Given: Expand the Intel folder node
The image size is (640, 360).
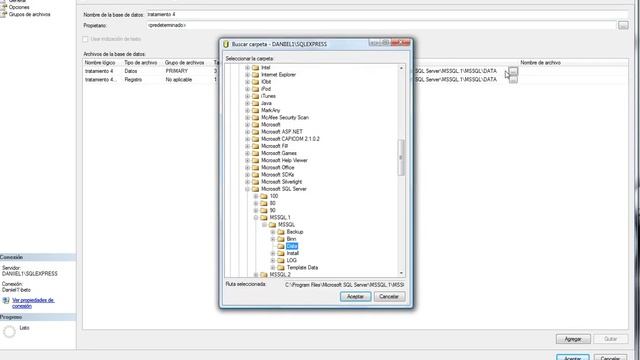Looking at the screenshot, I should click(247, 68).
